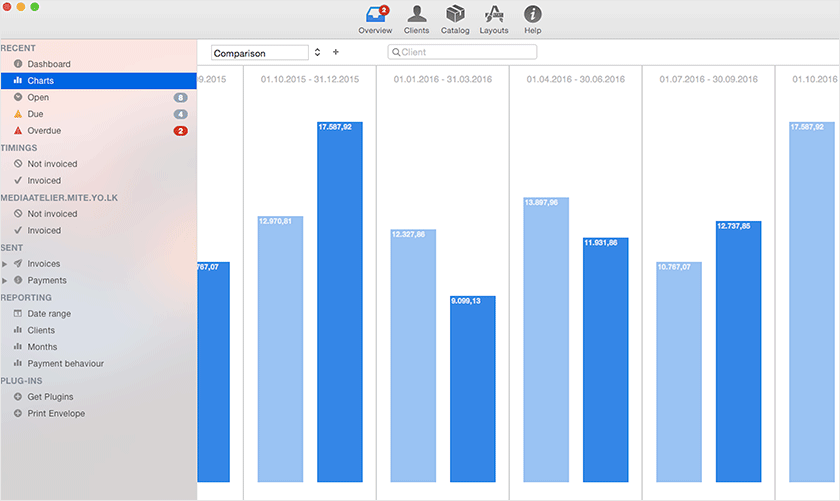Open the Overview toolbar icon
Image resolution: width=840 pixels, height=501 pixels.
point(376,14)
